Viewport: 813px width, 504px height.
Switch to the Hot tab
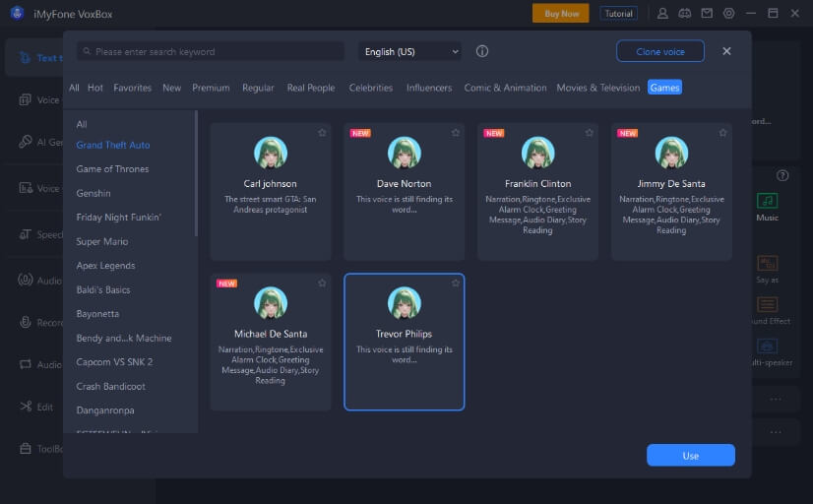[95, 88]
